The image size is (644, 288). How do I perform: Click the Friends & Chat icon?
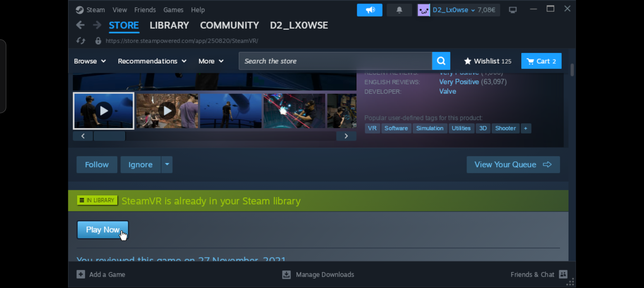pyautogui.click(x=563, y=274)
